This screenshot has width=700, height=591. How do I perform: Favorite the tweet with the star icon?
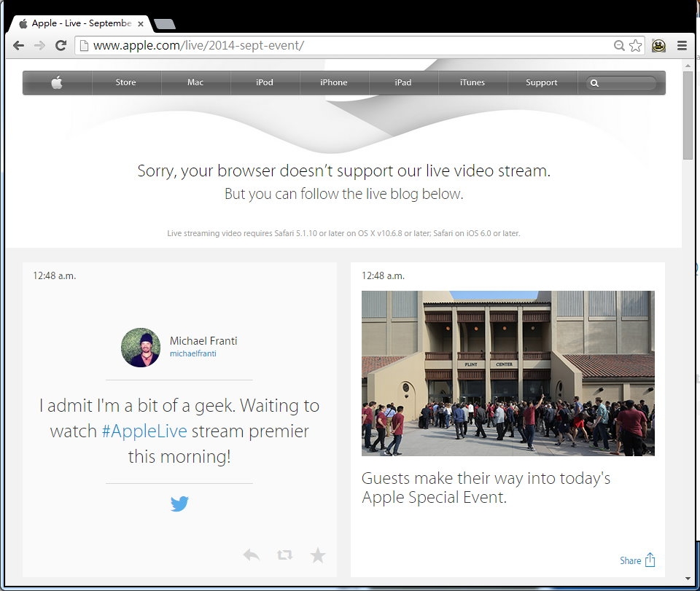tap(318, 555)
